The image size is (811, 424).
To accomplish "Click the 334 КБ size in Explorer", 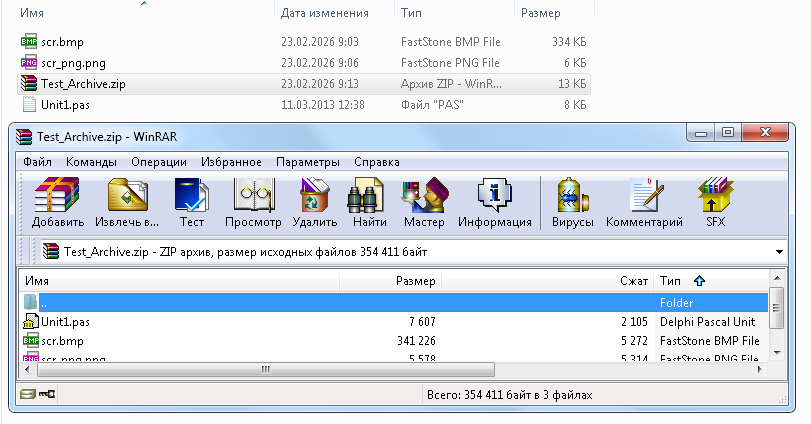I will 569,41.
